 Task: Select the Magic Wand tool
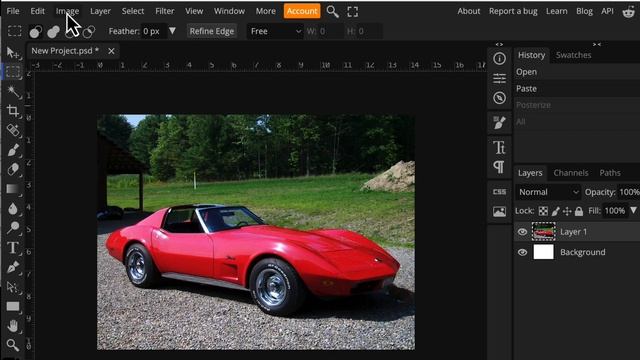[x=13, y=91]
